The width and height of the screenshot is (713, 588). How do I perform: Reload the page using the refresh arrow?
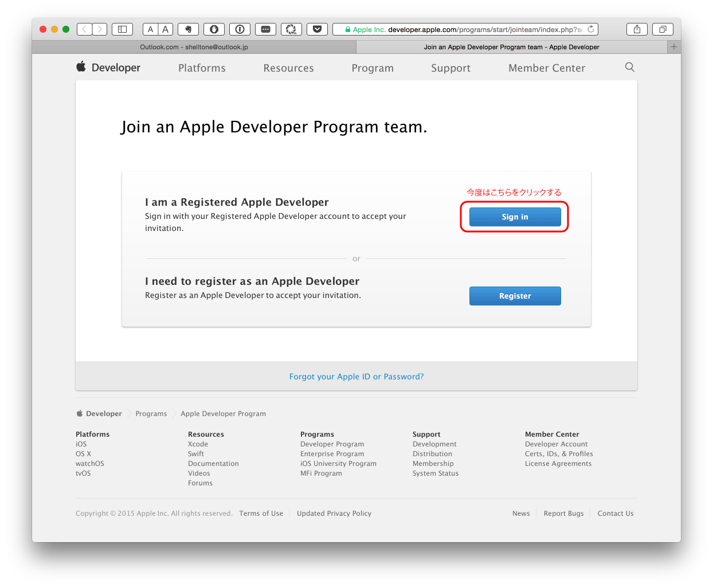591,29
